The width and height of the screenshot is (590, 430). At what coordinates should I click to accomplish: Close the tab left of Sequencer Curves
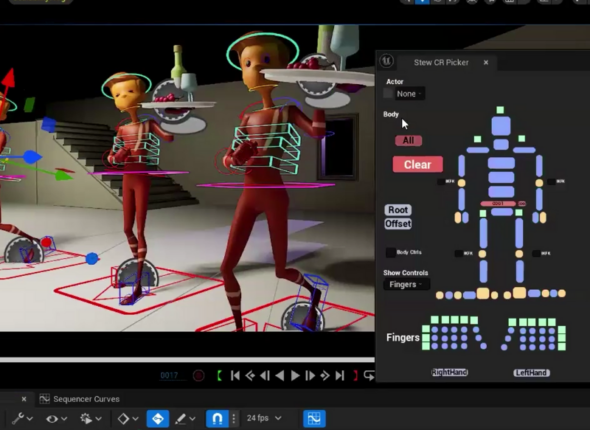pyautogui.click(x=24, y=399)
